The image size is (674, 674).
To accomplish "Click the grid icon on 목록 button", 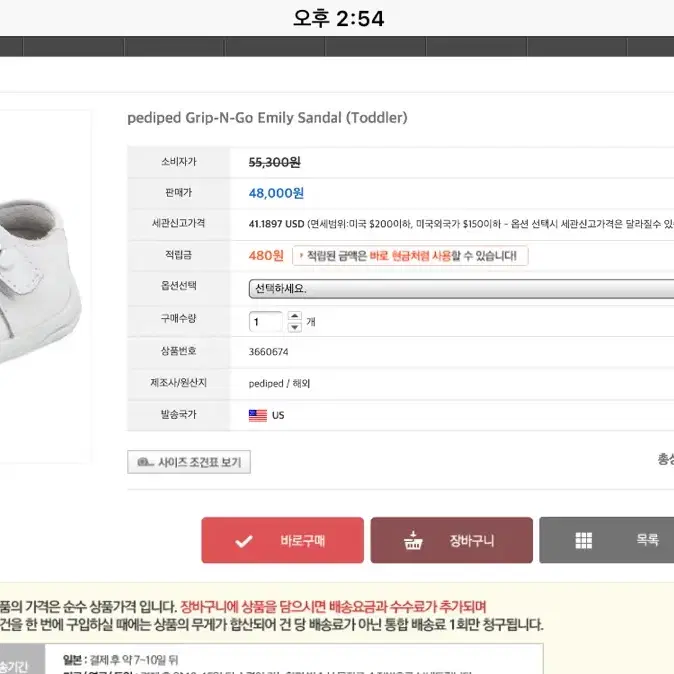I will point(584,540).
